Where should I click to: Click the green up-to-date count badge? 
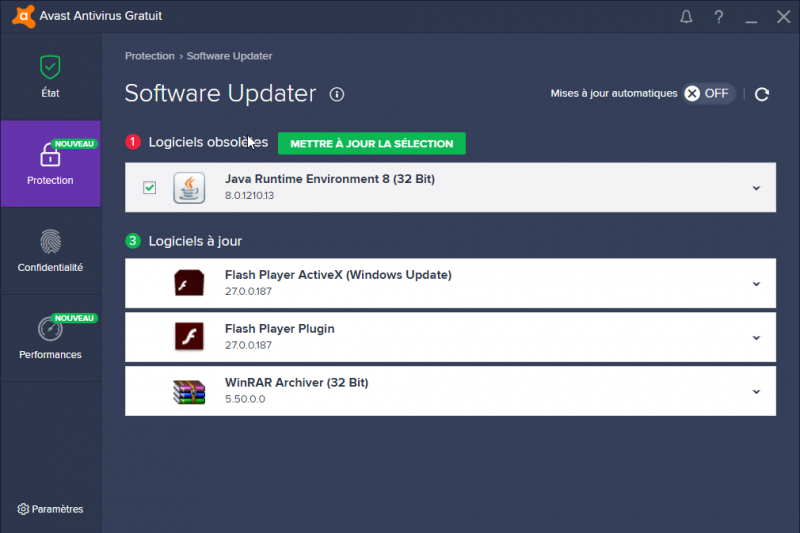[x=133, y=240]
